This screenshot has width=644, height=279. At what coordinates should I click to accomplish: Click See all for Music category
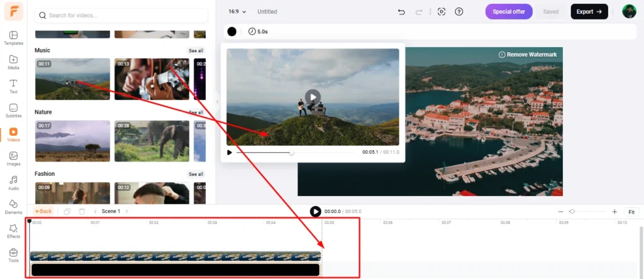[196, 51]
